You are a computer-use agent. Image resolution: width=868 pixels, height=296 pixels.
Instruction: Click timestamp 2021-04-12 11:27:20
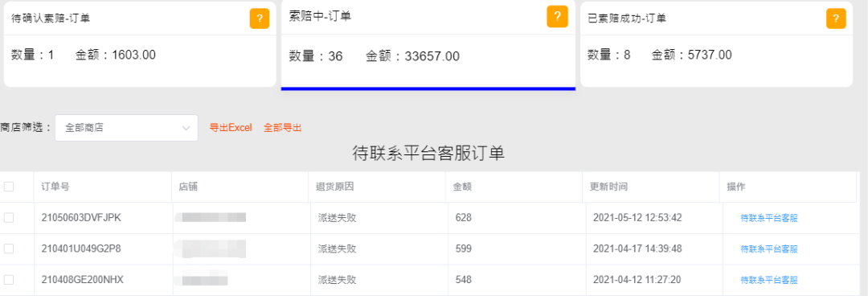click(x=637, y=280)
